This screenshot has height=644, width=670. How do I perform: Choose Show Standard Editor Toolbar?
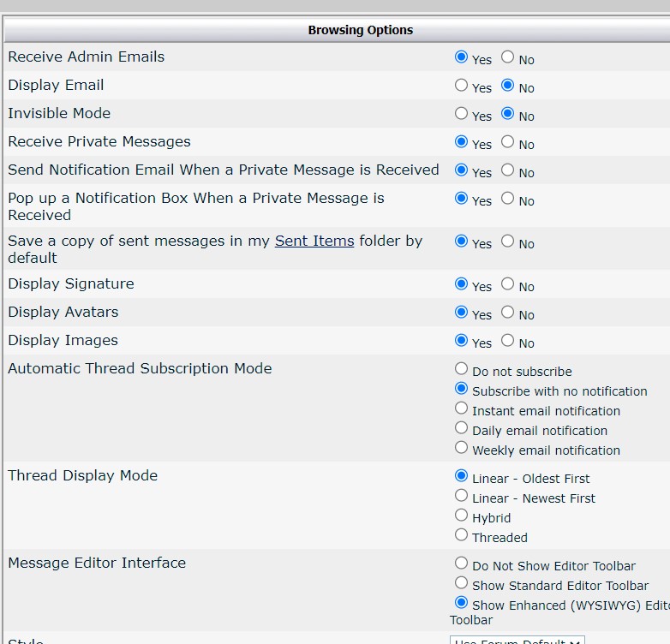(x=462, y=583)
